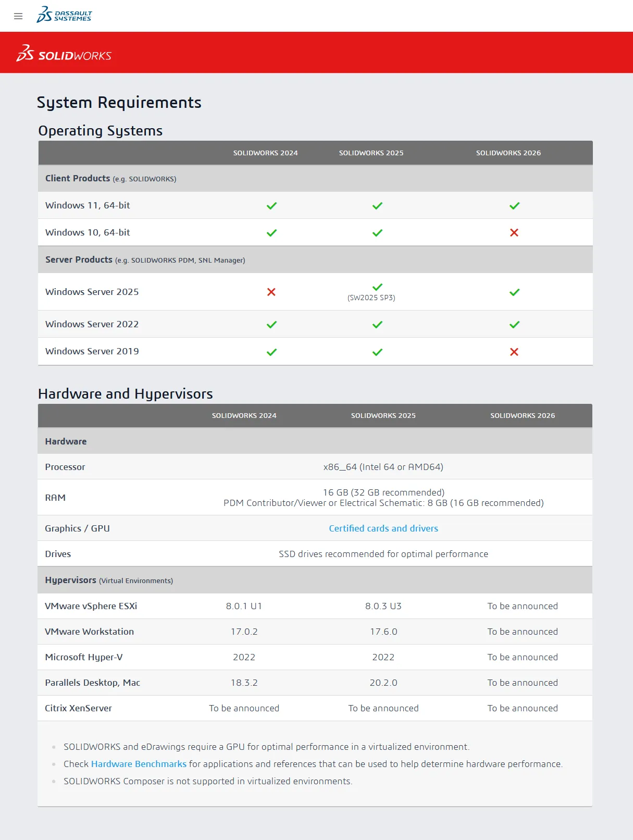Click the Windows Server 2025 checkmark above SW2025 SP3
Viewport: 633px width, 840px height.
377,287
